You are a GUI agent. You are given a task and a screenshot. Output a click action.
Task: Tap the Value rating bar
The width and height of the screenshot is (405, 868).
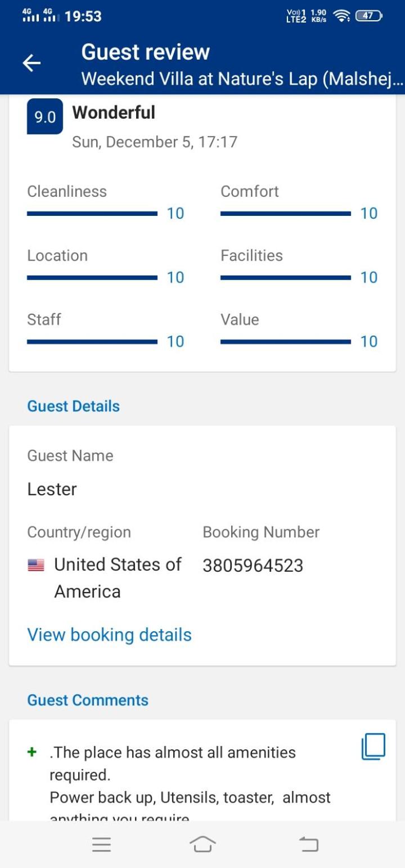pyautogui.click(x=286, y=342)
